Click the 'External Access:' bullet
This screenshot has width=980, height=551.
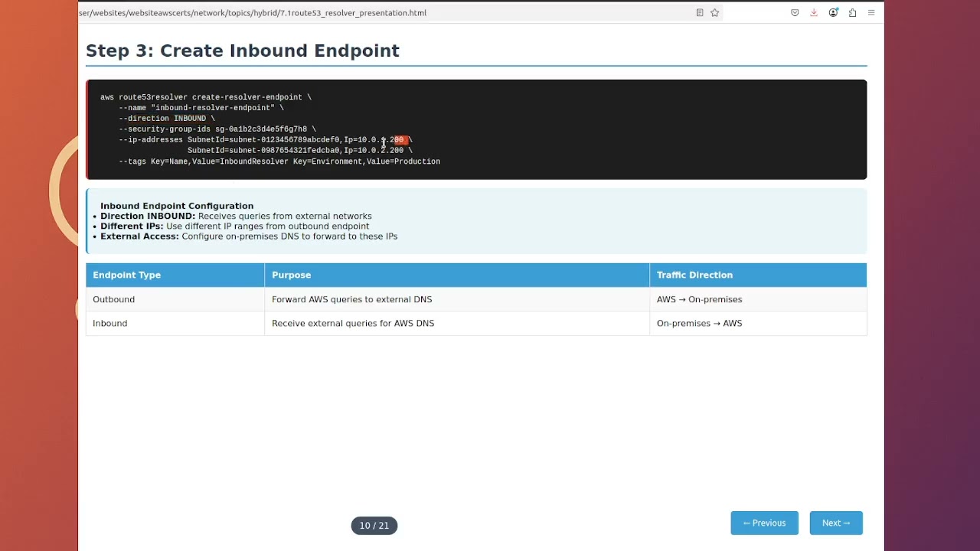pyautogui.click(x=249, y=236)
